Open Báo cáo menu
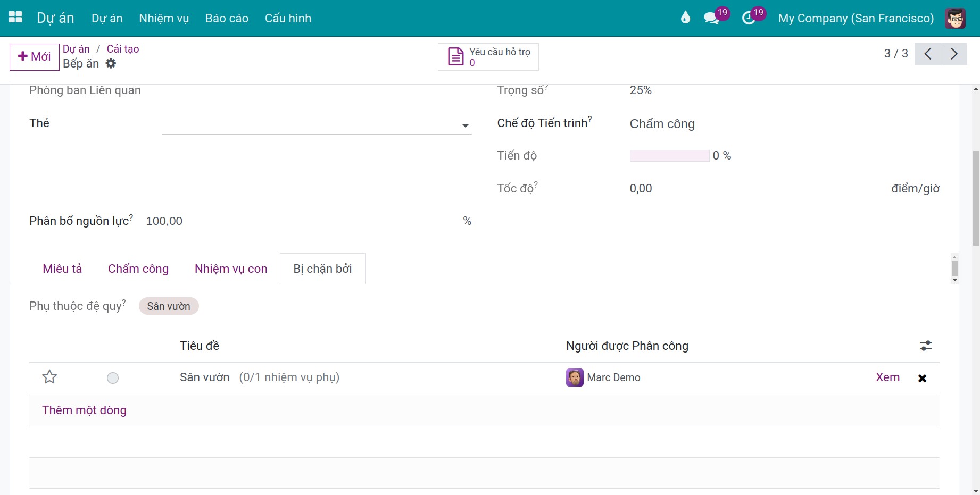This screenshot has width=980, height=495. [227, 18]
